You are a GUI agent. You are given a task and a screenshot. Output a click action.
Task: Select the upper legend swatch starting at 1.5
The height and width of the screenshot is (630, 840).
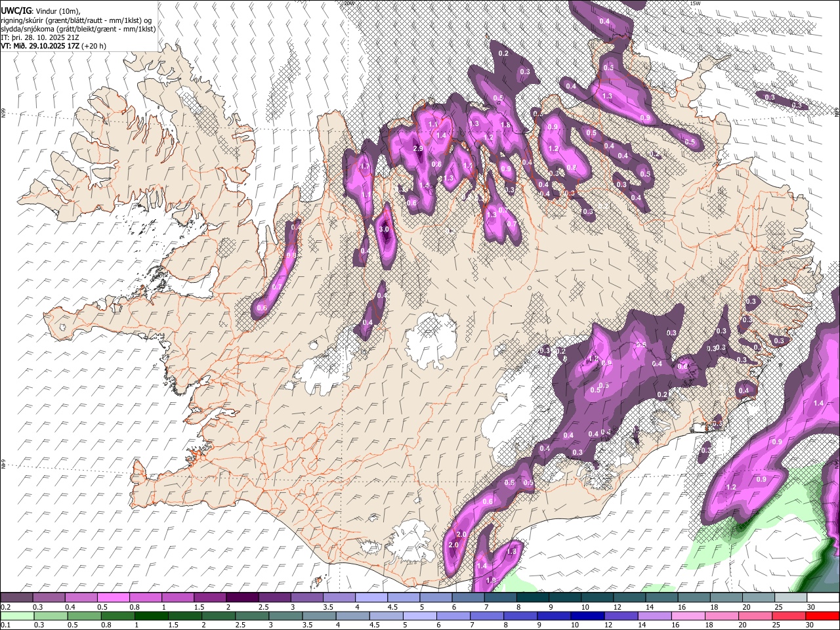pos(210,597)
